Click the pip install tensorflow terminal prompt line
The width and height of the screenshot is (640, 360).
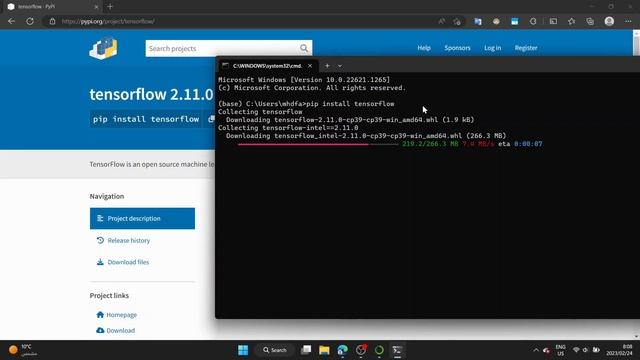click(x=306, y=104)
